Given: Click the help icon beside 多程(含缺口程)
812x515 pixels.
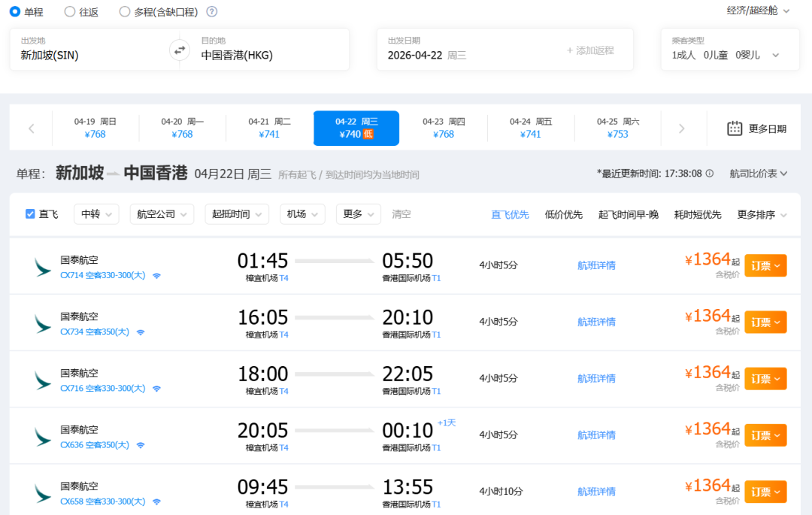Looking at the screenshot, I should (212, 11).
